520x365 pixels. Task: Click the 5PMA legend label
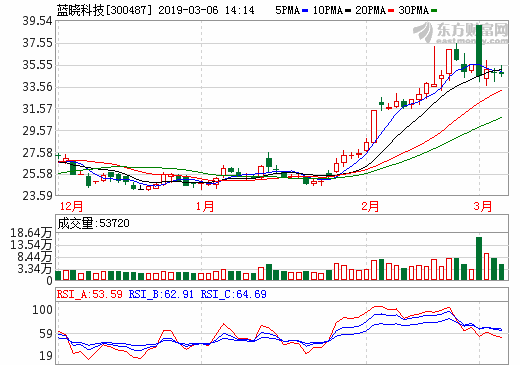pyautogui.click(x=287, y=10)
